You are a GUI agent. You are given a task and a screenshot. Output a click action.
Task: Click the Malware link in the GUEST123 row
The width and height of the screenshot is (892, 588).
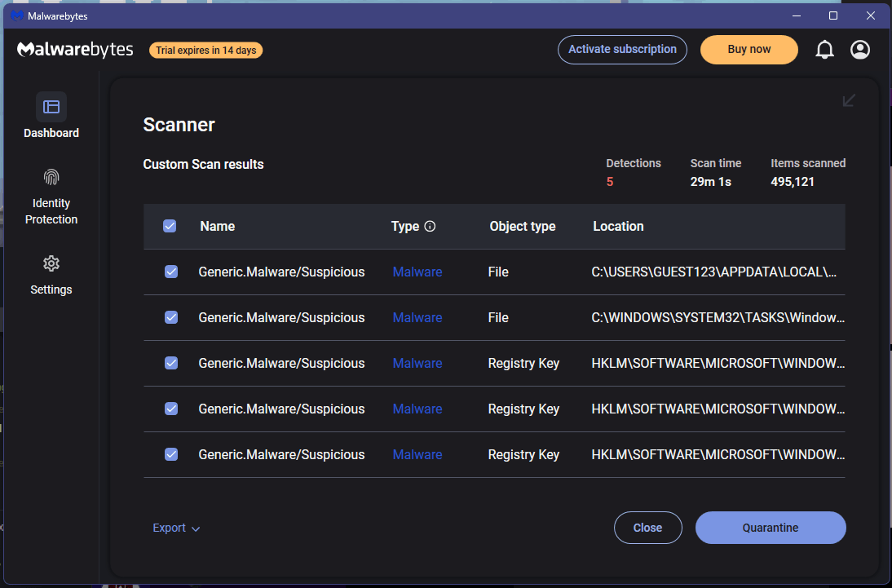click(x=417, y=272)
